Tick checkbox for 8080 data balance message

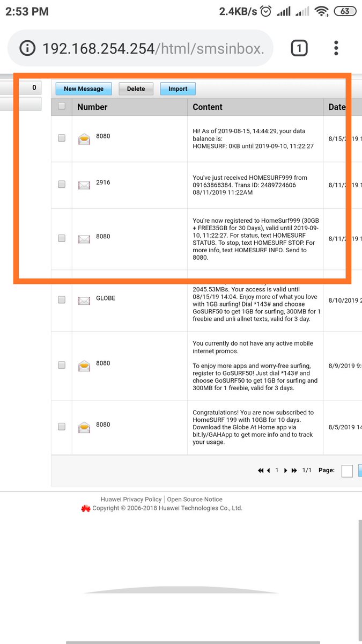[x=62, y=138]
